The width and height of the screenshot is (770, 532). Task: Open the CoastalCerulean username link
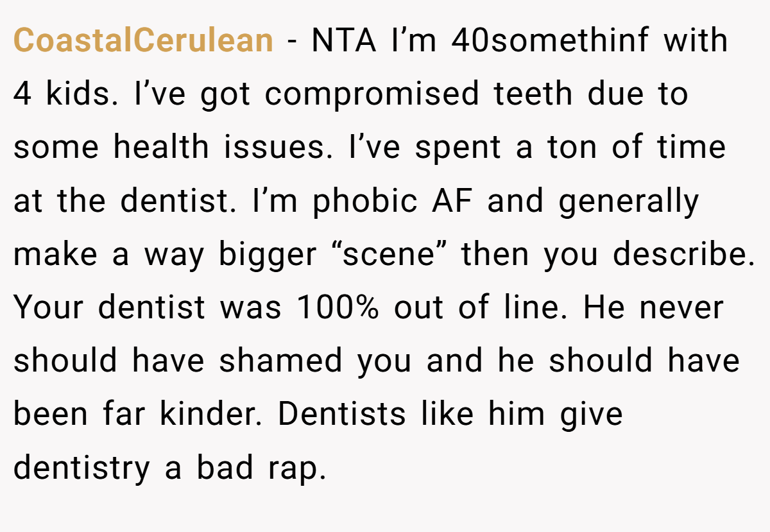(x=143, y=40)
